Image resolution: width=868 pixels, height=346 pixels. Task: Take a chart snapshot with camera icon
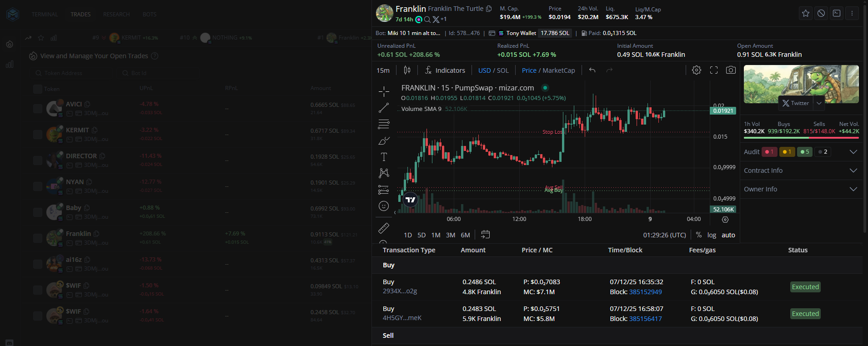(731, 70)
